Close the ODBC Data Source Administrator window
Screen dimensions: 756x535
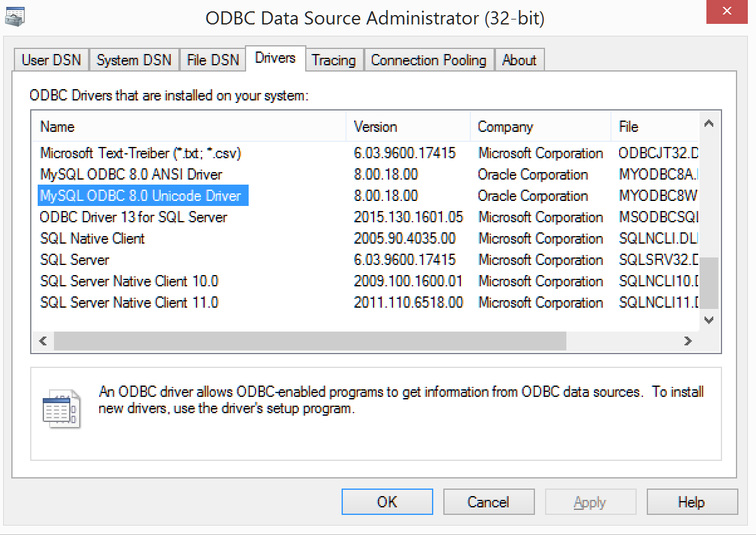coord(726,11)
